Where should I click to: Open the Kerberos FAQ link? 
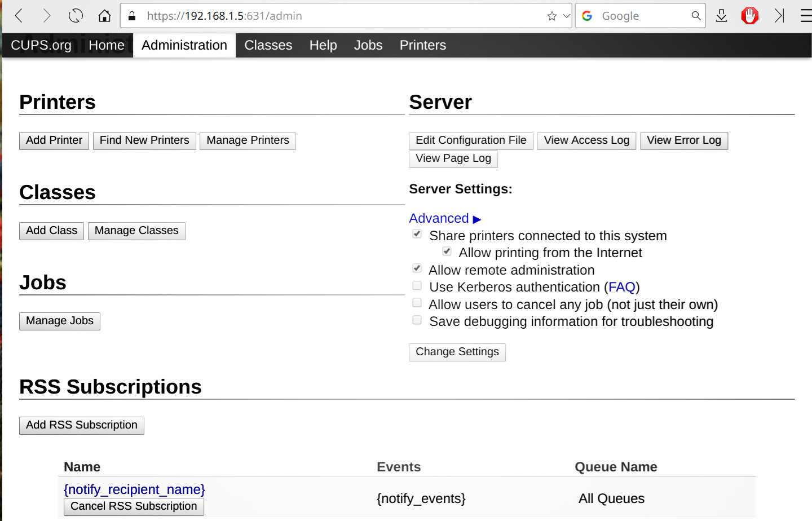point(622,287)
